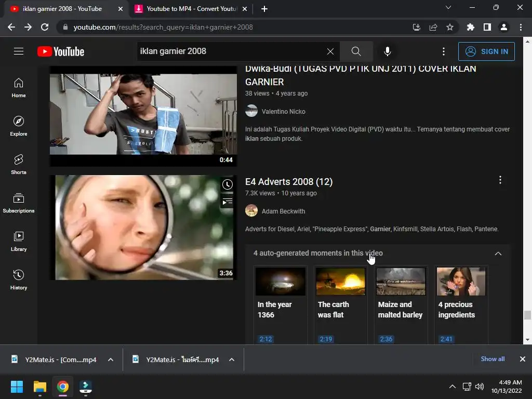Add E4 Adverts video to Watch later
Screen dimensions: 532x399
click(228, 184)
